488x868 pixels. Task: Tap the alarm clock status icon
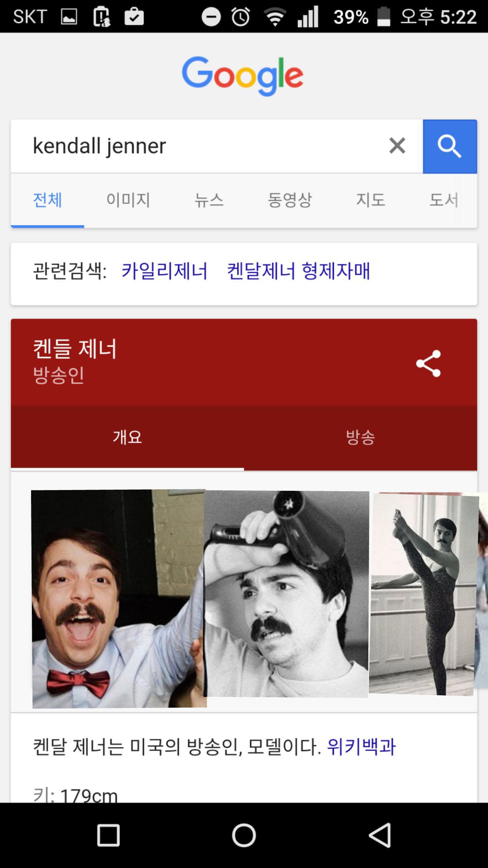tap(241, 17)
